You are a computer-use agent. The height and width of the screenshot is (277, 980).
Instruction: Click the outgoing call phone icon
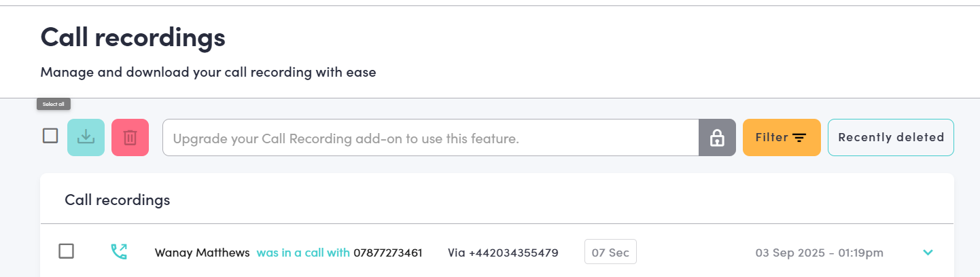pyautogui.click(x=119, y=252)
